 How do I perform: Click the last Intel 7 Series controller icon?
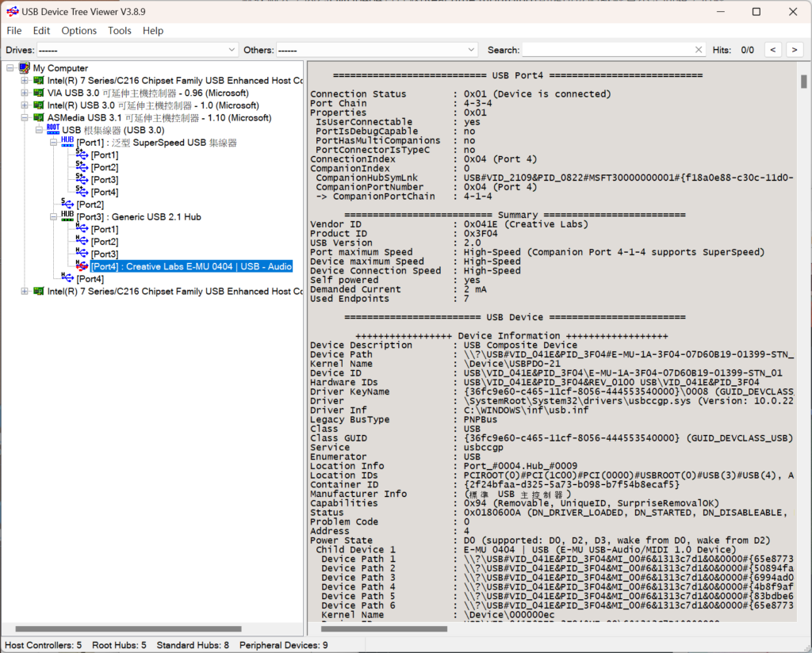(x=38, y=292)
